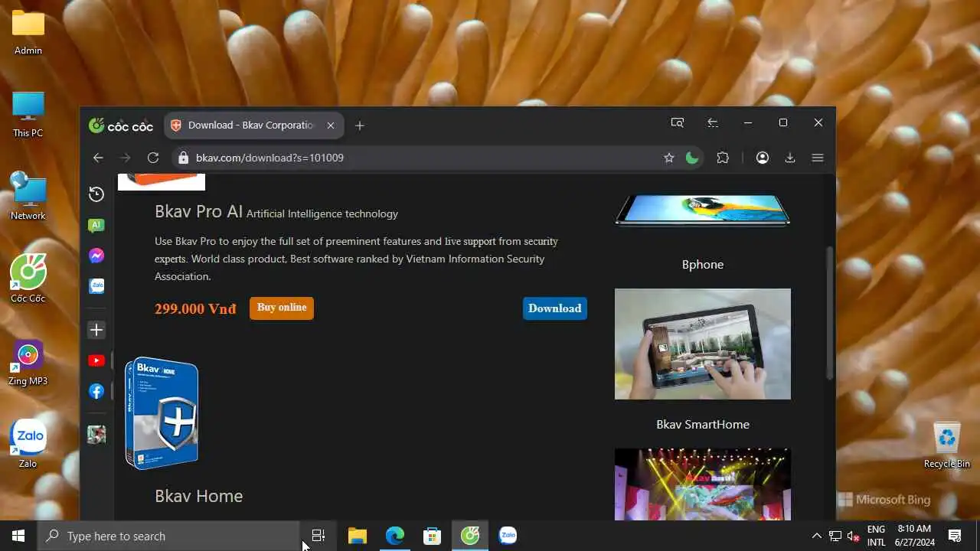Switch ENG INTL input language
980x551 pixels.
pos(877,536)
